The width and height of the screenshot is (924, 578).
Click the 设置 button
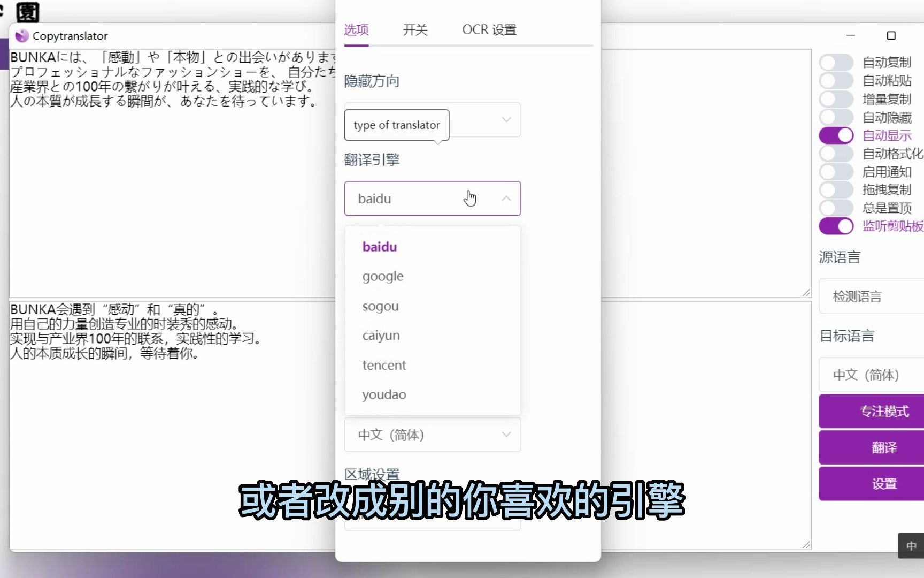[x=872, y=484]
